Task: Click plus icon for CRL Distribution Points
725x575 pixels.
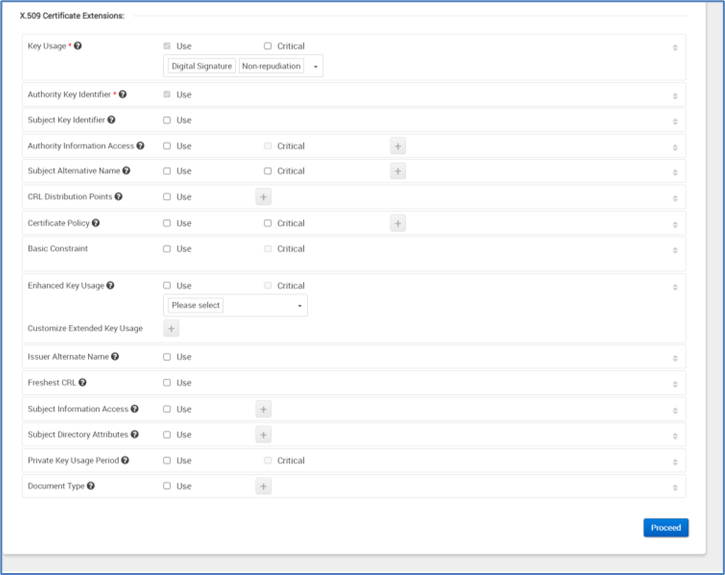Action: point(263,197)
